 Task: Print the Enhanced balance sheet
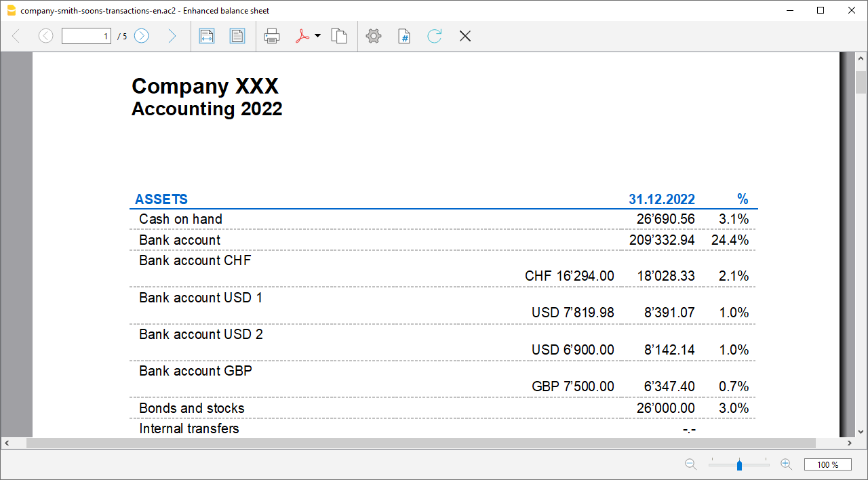pos(272,36)
